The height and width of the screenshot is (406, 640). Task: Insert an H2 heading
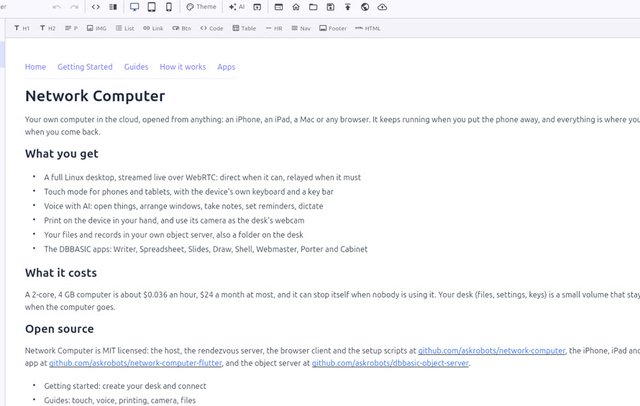click(47, 28)
